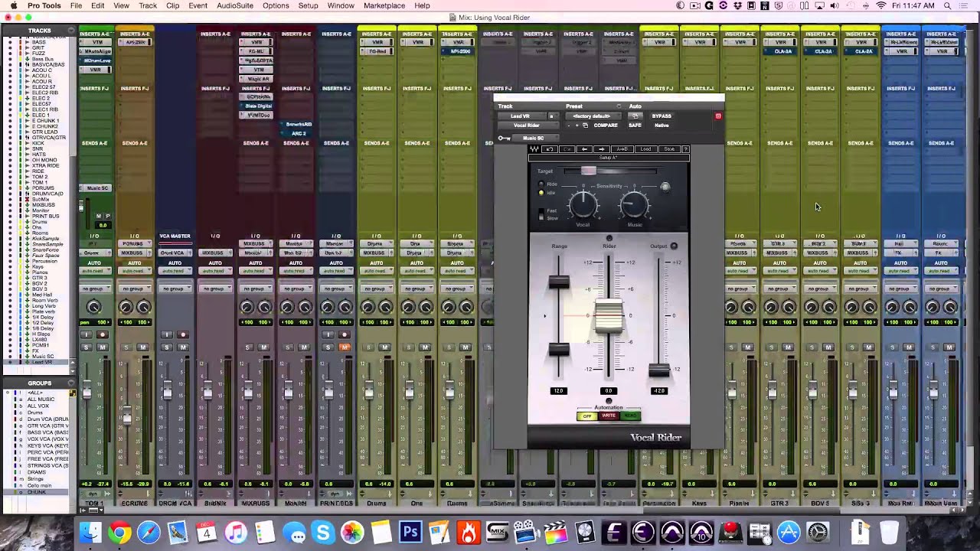
Task: Click the Undo arrow in Waves toolbar
Action: click(x=550, y=149)
